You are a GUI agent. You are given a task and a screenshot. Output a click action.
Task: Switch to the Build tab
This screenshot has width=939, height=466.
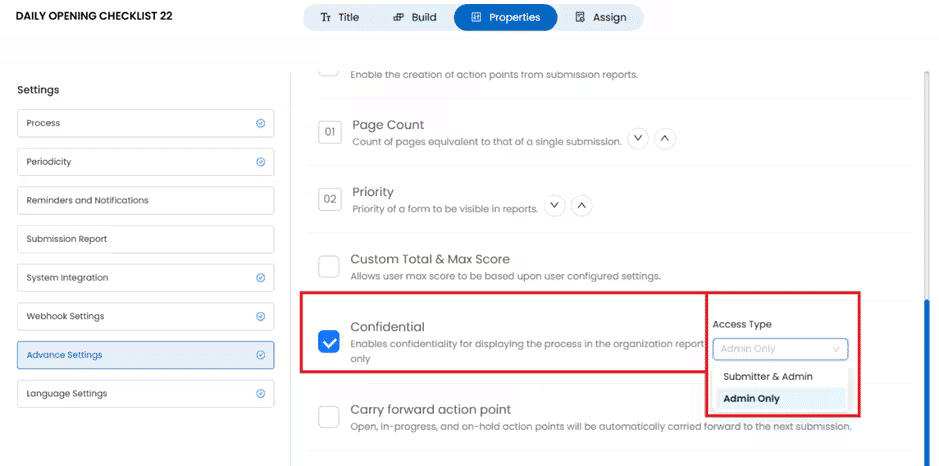click(x=415, y=17)
